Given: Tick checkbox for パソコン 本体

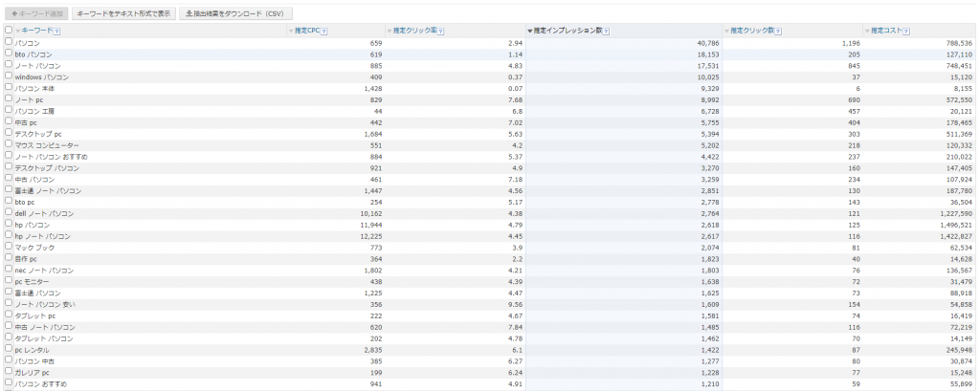Looking at the screenshot, I should pos(8,87).
